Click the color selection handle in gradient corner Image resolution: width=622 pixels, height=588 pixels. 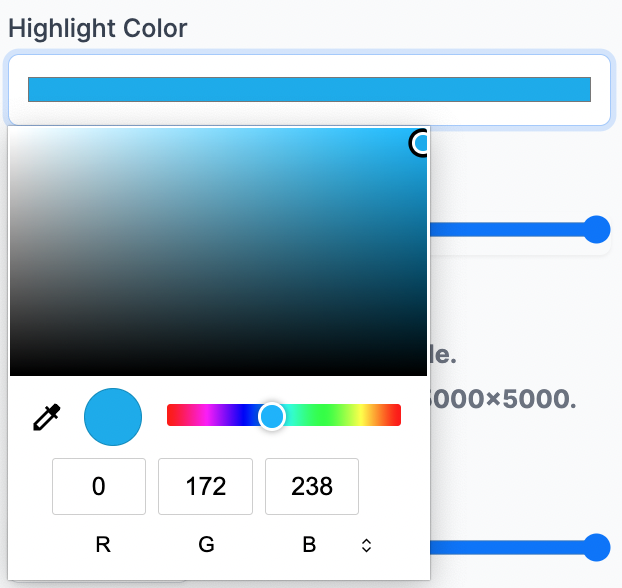[x=419, y=143]
